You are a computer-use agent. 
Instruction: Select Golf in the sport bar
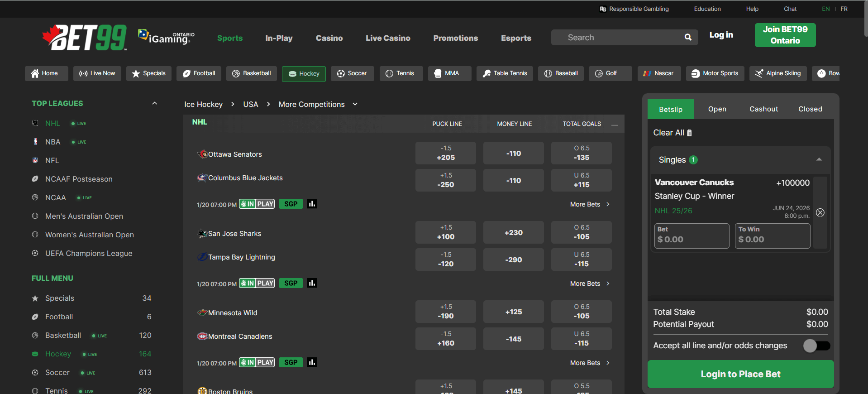click(x=610, y=73)
